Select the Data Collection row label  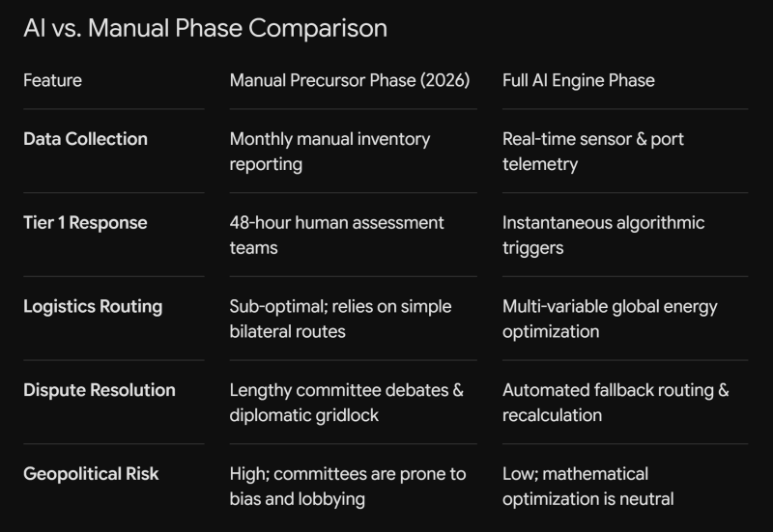point(85,139)
